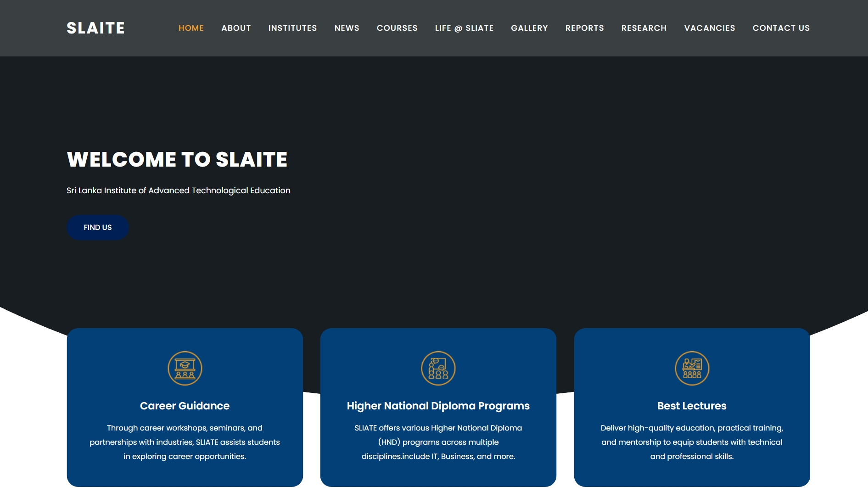Image resolution: width=868 pixels, height=498 pixels.
Task: Click the Best Lectures presentation icon
Action: 692,368
